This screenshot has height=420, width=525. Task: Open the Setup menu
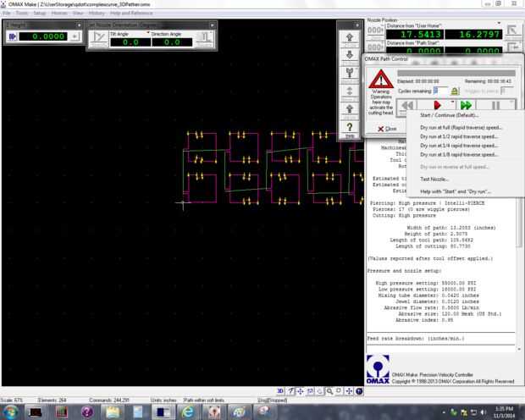(x=40, y=13)
